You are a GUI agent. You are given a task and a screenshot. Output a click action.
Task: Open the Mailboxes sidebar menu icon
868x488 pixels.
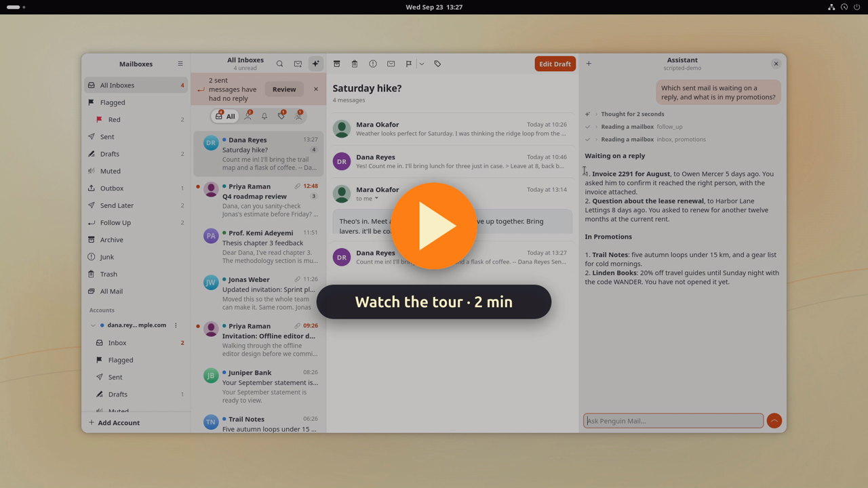(180, 64)
